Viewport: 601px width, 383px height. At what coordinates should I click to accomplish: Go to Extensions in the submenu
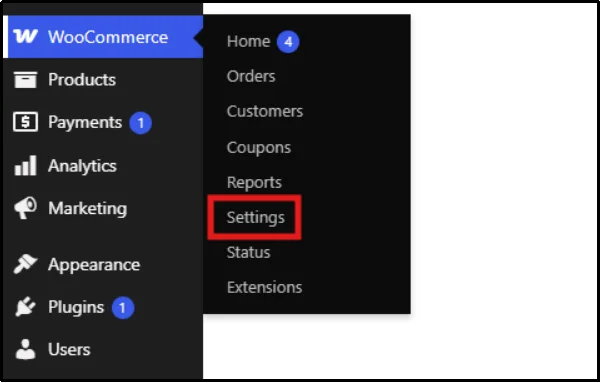[x=264, y=287]
